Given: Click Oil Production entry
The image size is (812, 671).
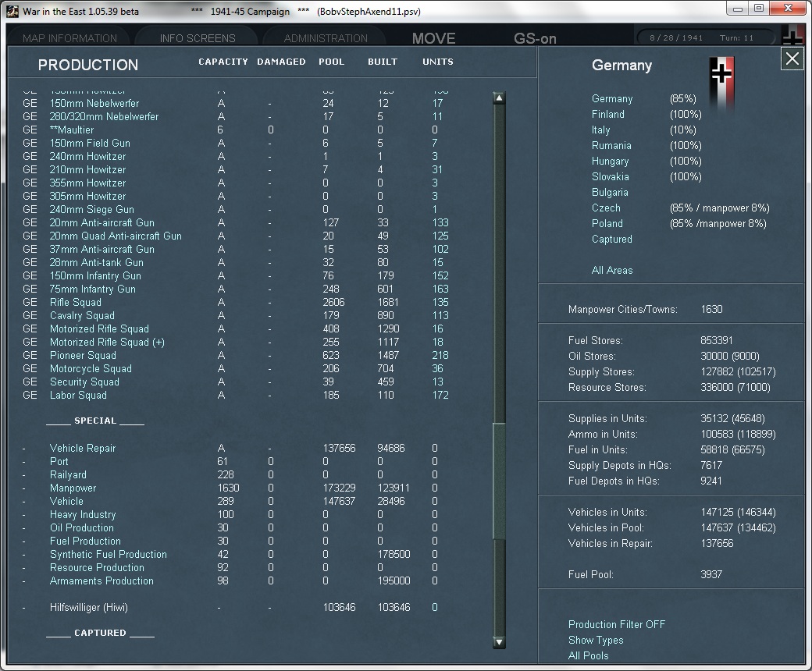Looking at the screenshot, I should click(x=82, y=527).
